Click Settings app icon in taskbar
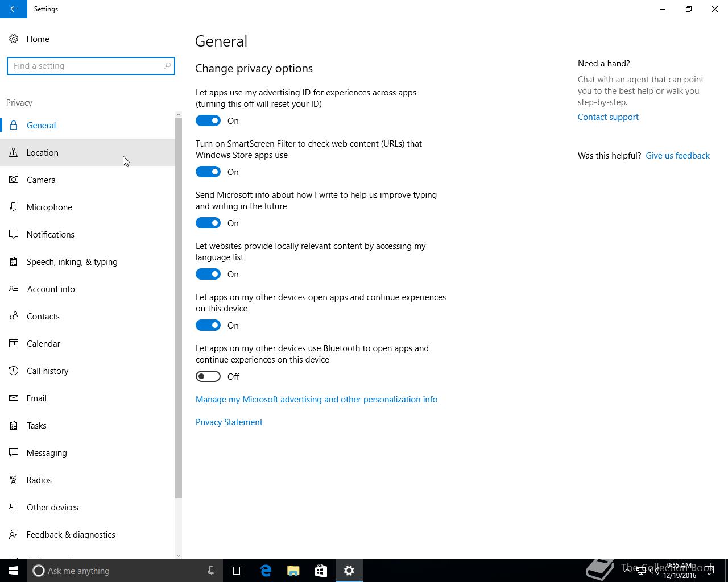Image resolution: width=728 pixels, height=582 pixels. pyautogui.click(x=349, y=571)
